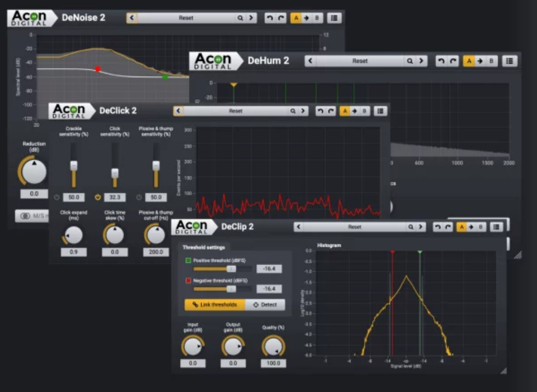Click undo icon in DeNoise 2 header

click(x=270, y=18)
